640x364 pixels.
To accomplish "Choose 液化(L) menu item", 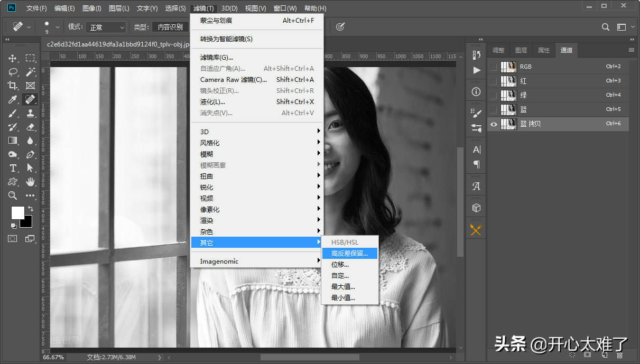I will (257, 101).
